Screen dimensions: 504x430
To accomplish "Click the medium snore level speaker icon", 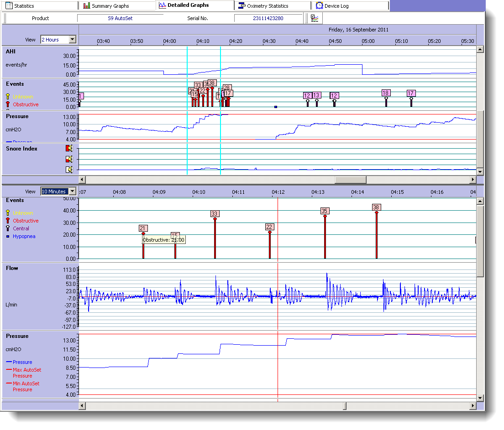I will point(69,159).
